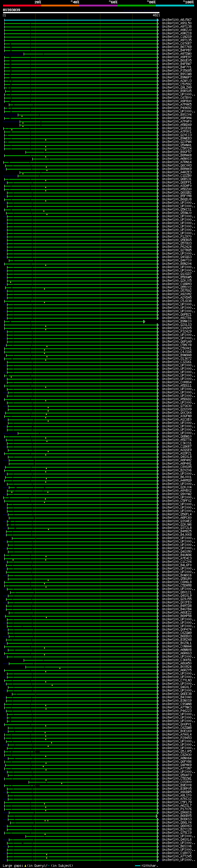Select the UniRef100_P62424 entry
Viewport: 197px width, 868px height.
tap(177, 247)
